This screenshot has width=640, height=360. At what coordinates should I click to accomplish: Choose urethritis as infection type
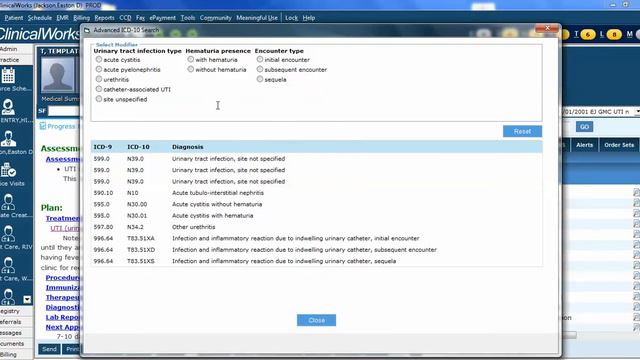point(99,79)
